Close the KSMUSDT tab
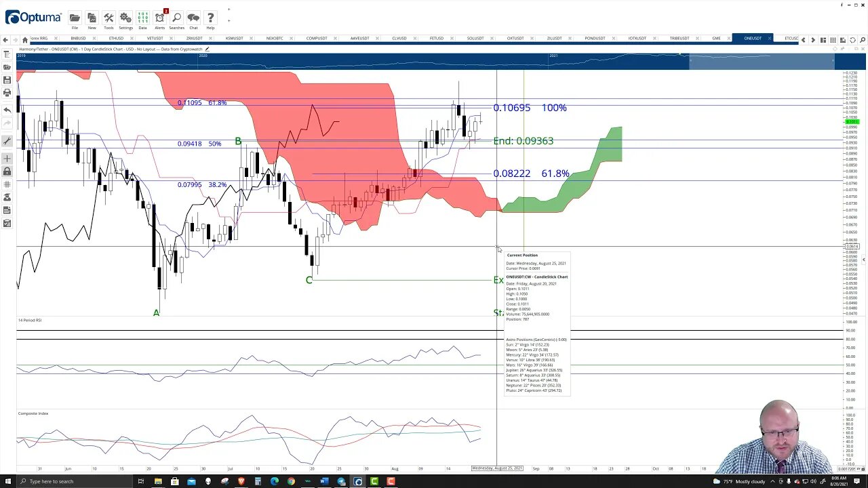The width and height of the screenshot is (868, 488). [x=251, y=39]
